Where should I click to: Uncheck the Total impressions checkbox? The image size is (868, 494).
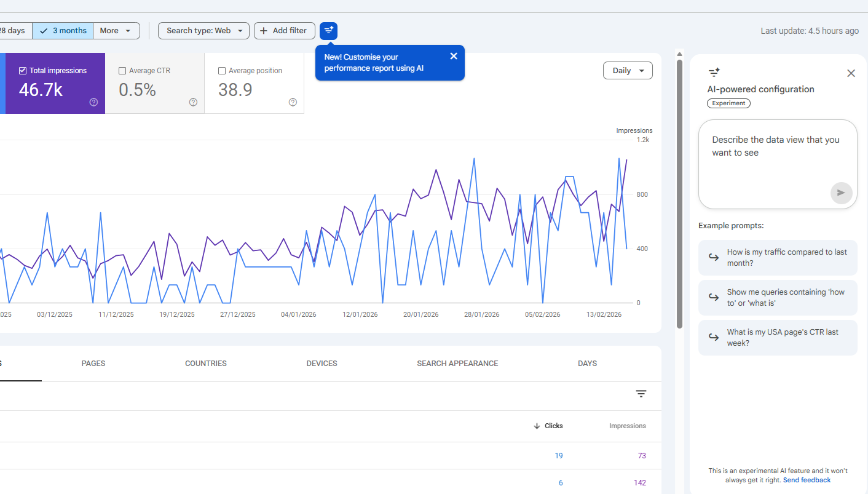tap(23, 70)
